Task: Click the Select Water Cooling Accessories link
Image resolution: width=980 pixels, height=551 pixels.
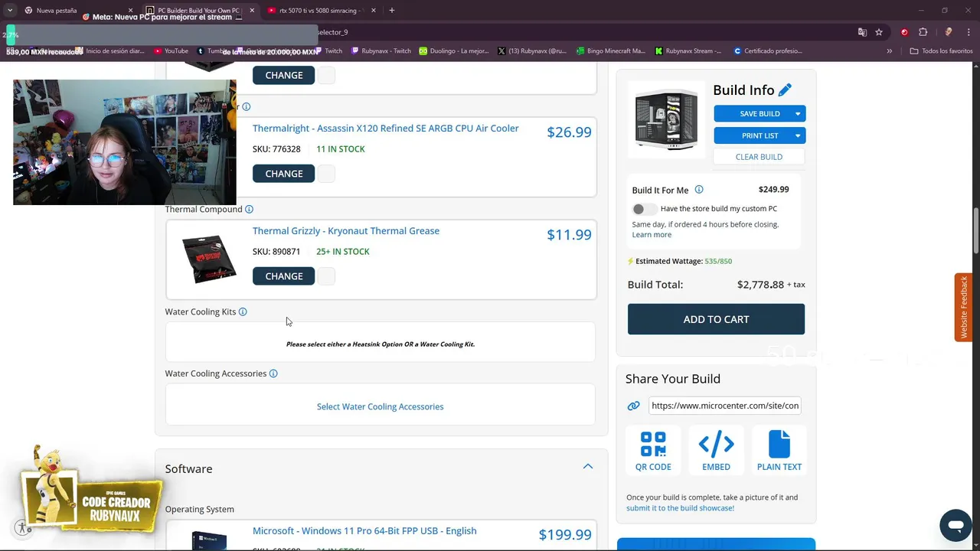Action: pyautogui.click(x=380, y=406)
